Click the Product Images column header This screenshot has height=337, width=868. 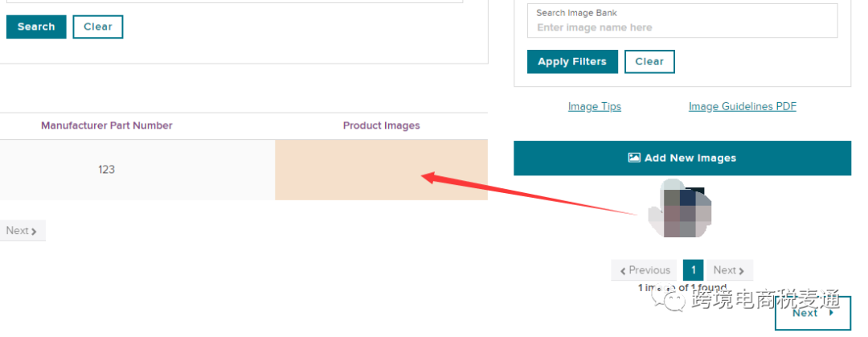[x=382, y=125]
